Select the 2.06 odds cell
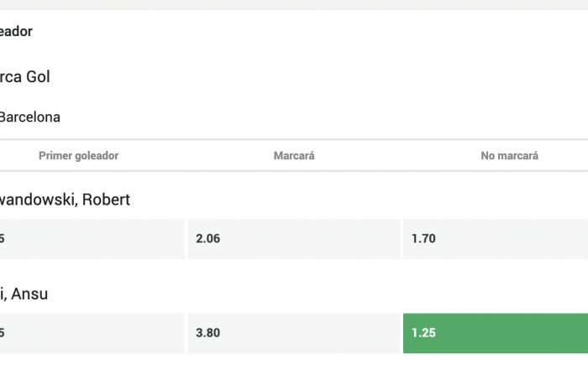This screenshot has height=370, width=588. pos(294,239)
